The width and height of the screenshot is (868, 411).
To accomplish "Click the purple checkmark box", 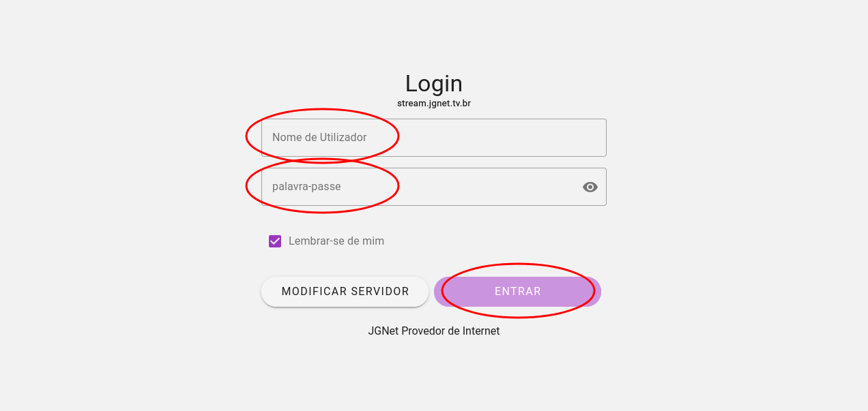I will pyautogui.click(x=275, y=241).
